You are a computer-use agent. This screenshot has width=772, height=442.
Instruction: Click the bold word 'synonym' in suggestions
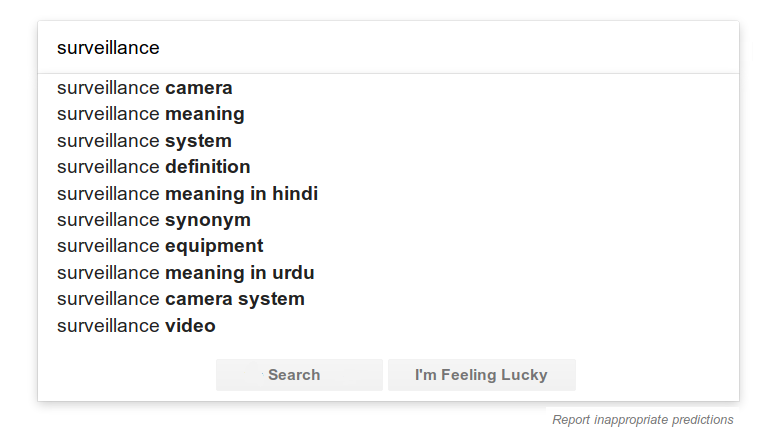[x=208, y=220]
